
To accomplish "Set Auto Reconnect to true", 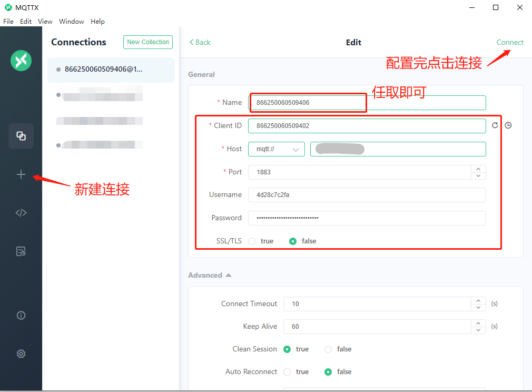I will pos(287,372).
